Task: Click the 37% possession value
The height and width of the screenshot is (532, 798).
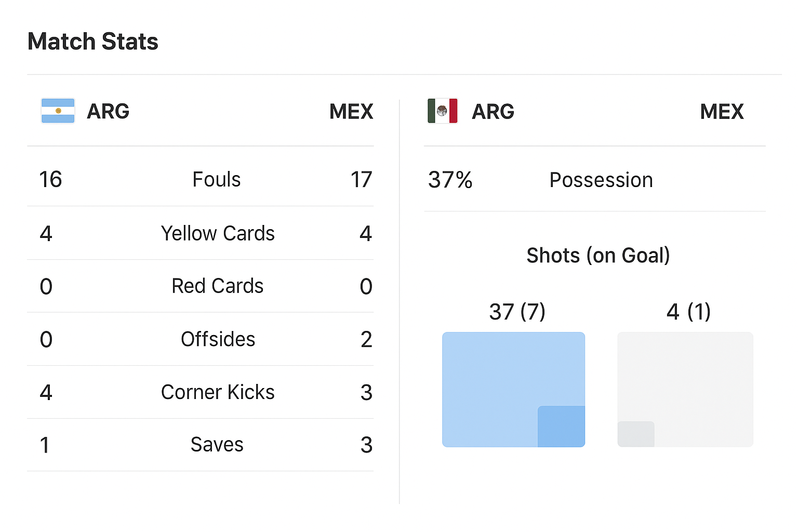Action: (450, 180)
